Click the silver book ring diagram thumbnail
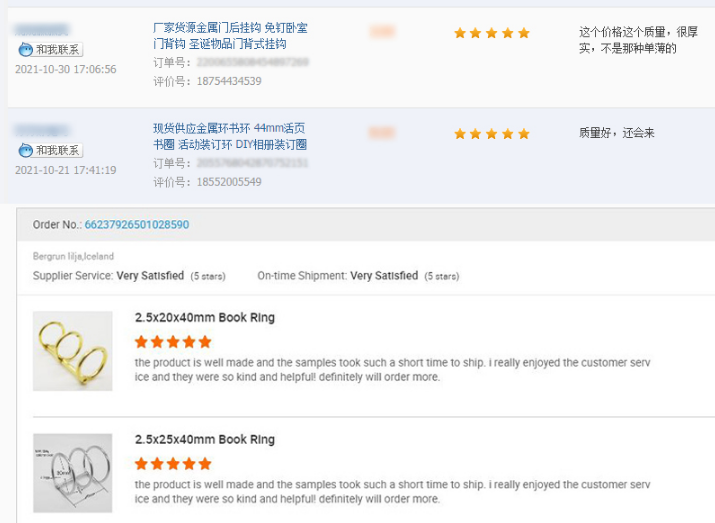 pos(73,473)
